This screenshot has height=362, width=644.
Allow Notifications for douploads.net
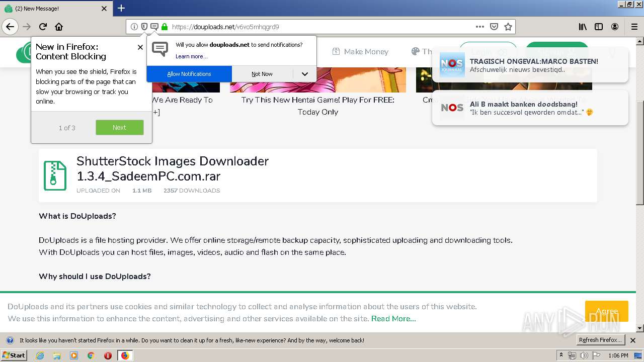pyautogui.click(x=189, y=74)
